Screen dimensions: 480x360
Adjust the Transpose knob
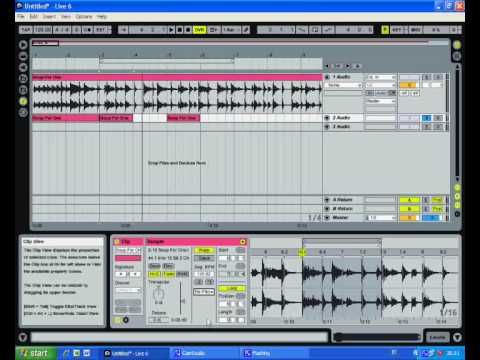click(159, 293)
